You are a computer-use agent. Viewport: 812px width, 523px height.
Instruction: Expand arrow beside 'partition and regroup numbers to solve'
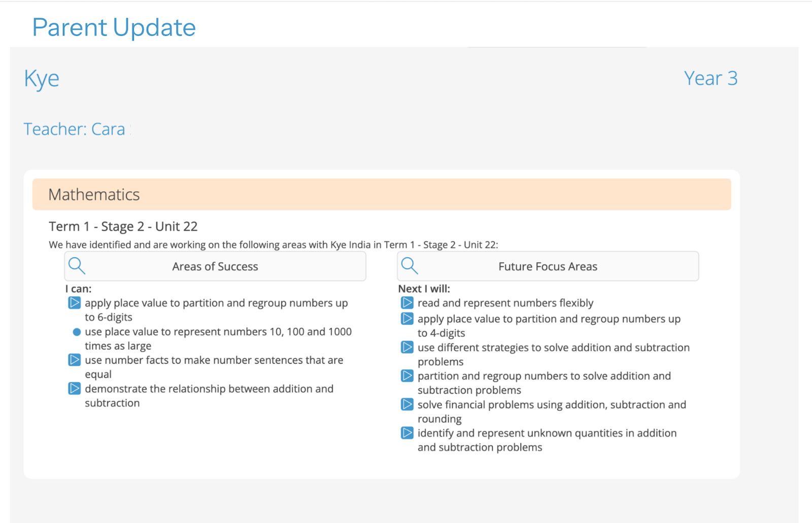coord(407,376)
